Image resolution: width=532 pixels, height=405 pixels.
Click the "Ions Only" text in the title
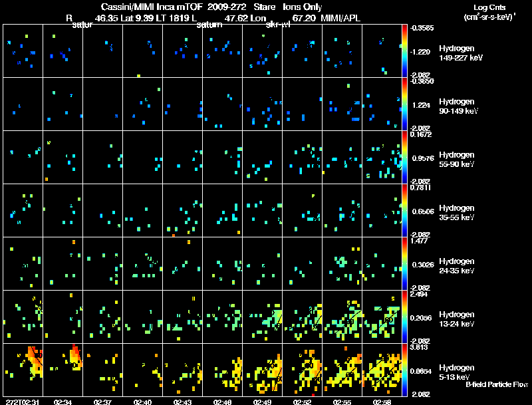click(x=303, y=7)
